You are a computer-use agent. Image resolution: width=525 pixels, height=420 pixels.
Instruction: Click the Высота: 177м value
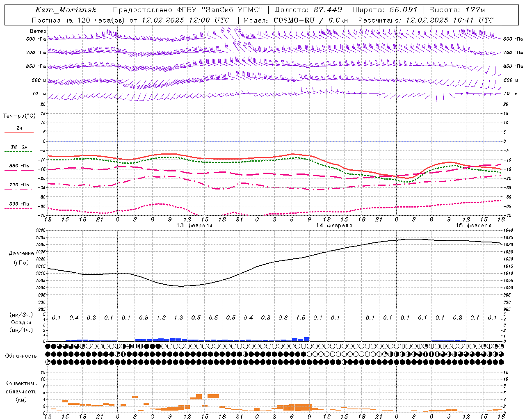457,10
